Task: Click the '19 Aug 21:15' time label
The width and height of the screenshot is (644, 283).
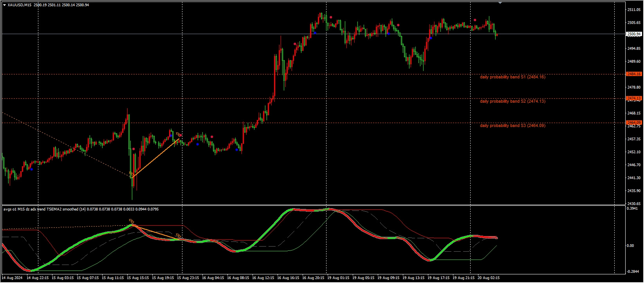Action: tap(464, 278)
